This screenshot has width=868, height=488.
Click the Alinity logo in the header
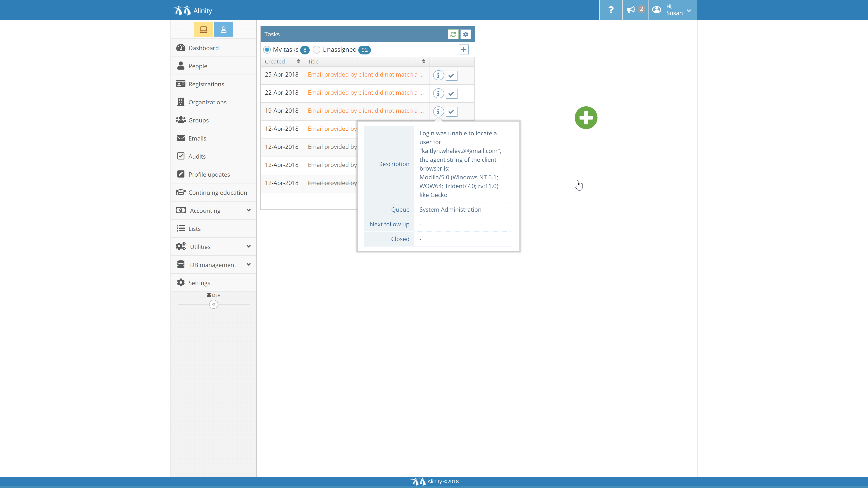192,10
